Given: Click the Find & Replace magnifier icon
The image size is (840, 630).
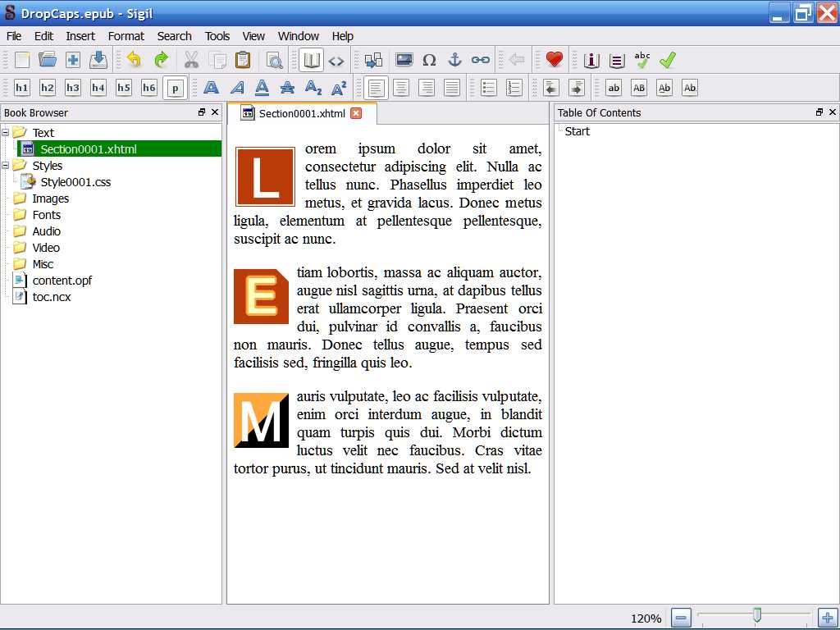Looking at the screenshot, I should click(274, 60).
